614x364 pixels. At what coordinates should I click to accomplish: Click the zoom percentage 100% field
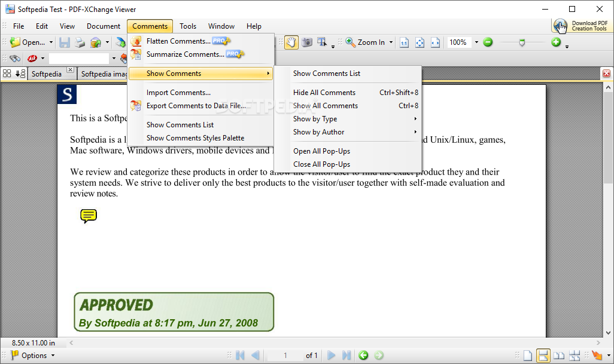click(x=460, y=42)
